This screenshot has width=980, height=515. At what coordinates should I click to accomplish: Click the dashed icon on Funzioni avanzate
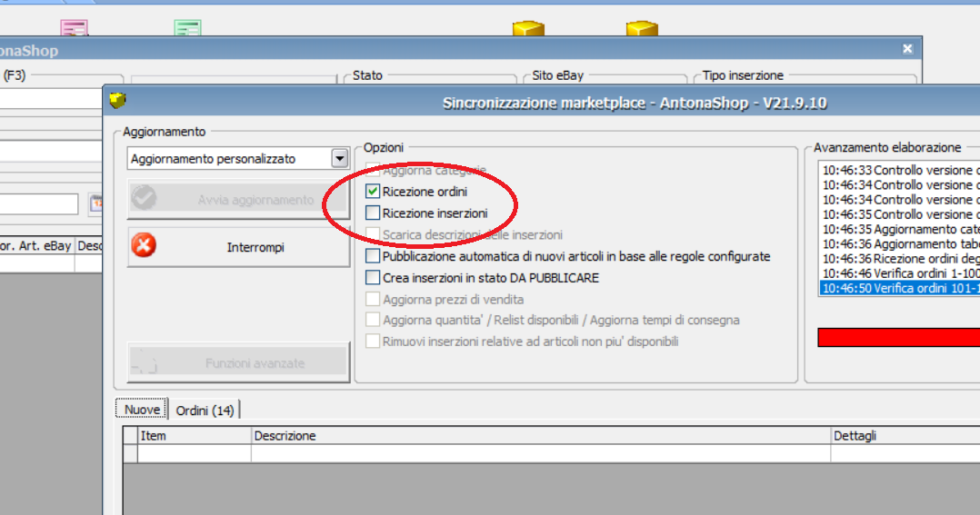click(144, 362)
